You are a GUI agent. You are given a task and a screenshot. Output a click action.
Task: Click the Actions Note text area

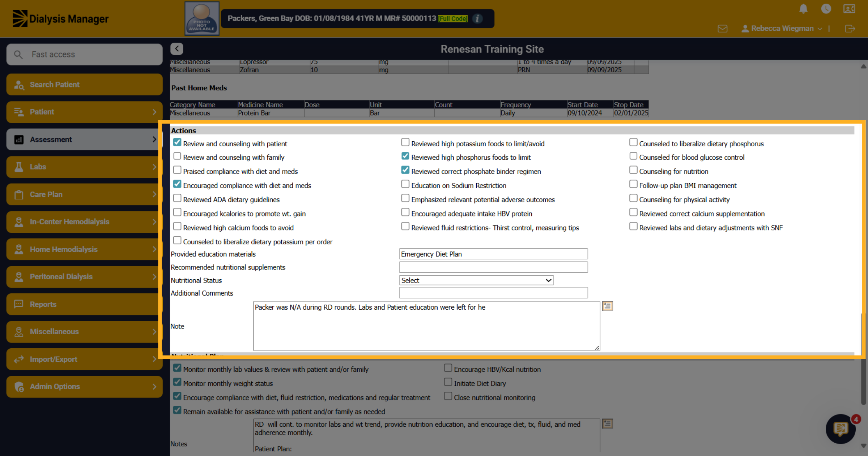click(426, 326)
